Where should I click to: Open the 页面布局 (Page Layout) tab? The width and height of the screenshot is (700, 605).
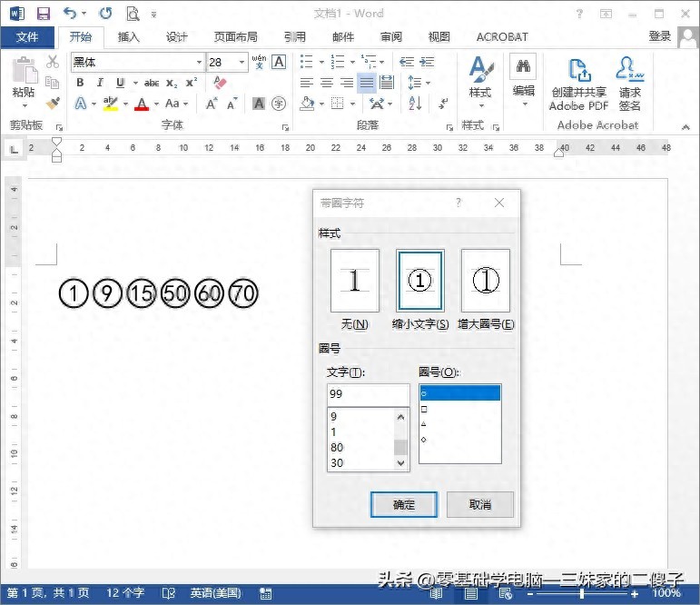(235, 37)
